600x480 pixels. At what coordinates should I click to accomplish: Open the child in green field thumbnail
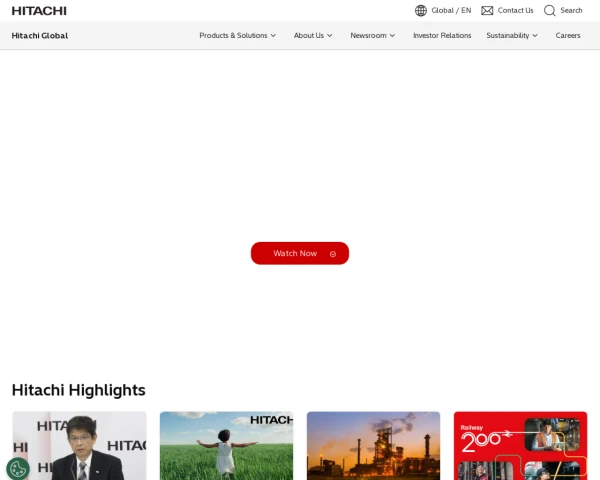click(226, 446)
